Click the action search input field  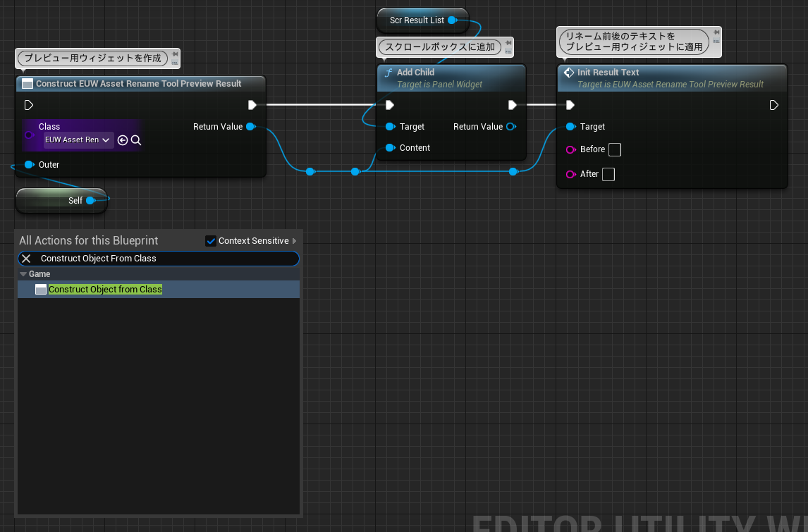(x=159, y=259)
